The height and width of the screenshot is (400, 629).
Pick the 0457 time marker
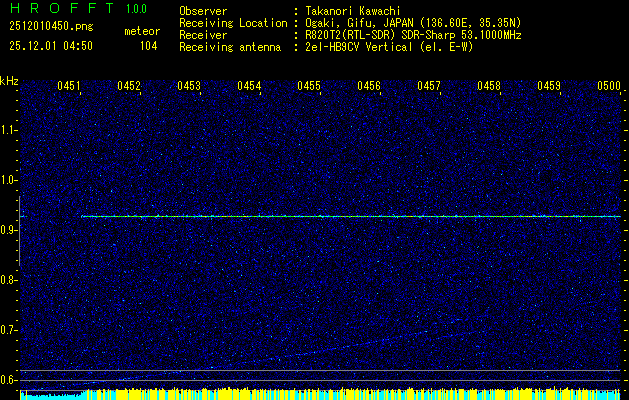tap(429, 87)
